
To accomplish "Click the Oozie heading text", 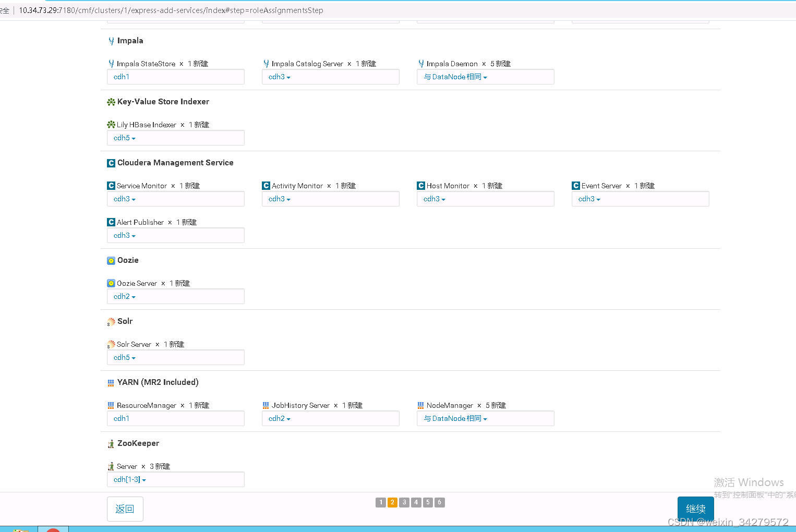I will [128, 260].
